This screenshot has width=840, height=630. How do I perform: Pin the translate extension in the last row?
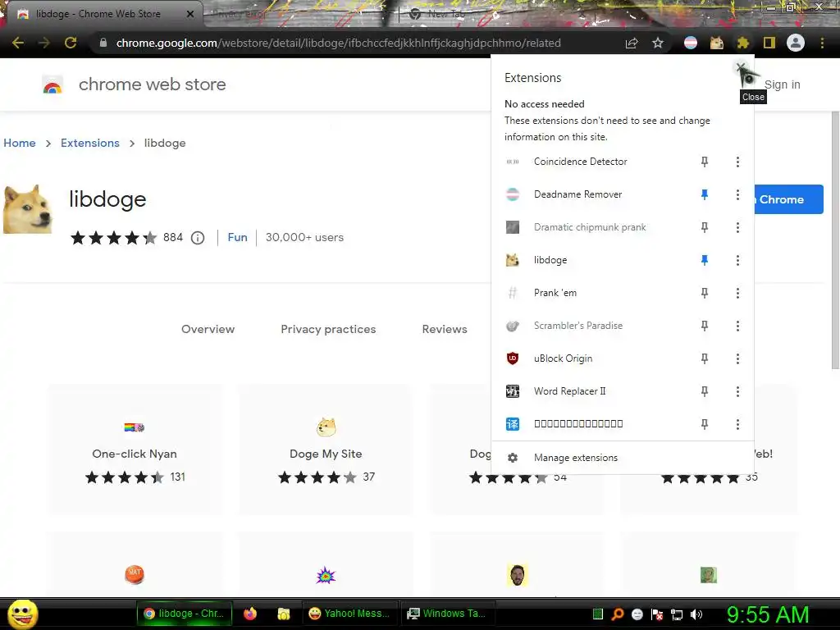[x=705, y=424]
